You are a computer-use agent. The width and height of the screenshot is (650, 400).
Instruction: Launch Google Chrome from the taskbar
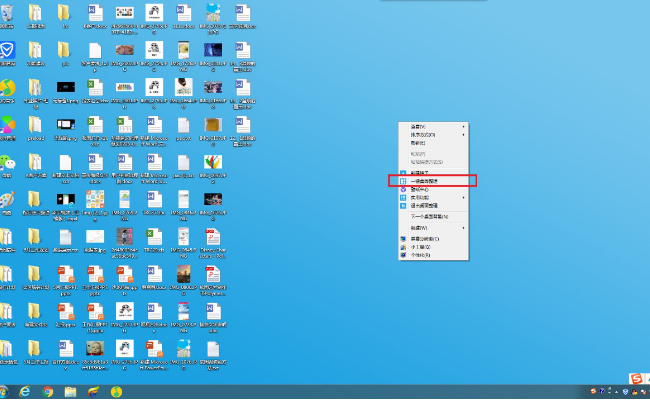(x=47, y=391)
